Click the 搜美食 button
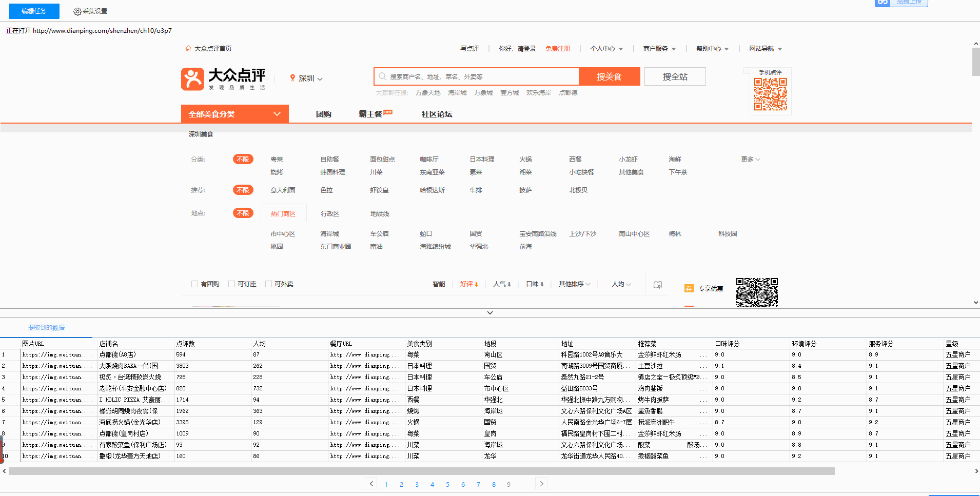The height and width of the screenshot is (496, 980). [x=609, y=76]
